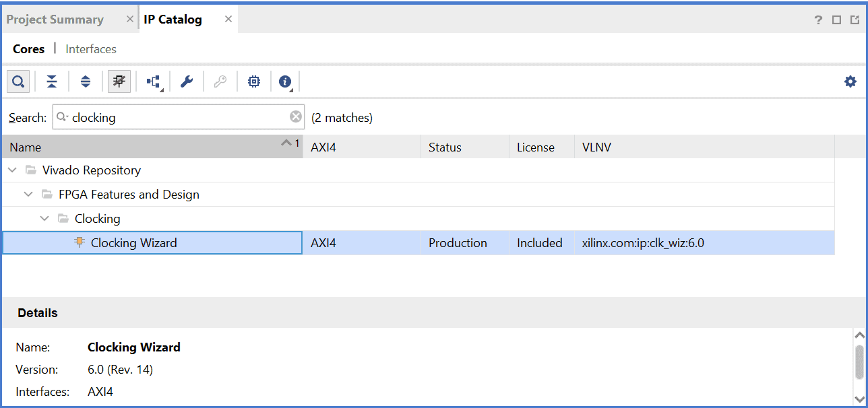Click the info properties toolbar icon
Image resolution: width=868 pixels, height=408 pixels.
coord(285,82)
